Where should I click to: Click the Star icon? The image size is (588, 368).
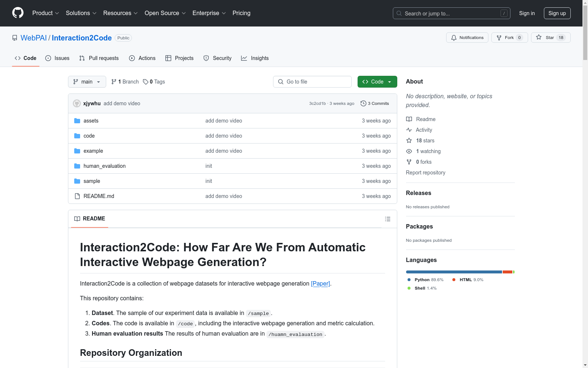click(539, 37)
